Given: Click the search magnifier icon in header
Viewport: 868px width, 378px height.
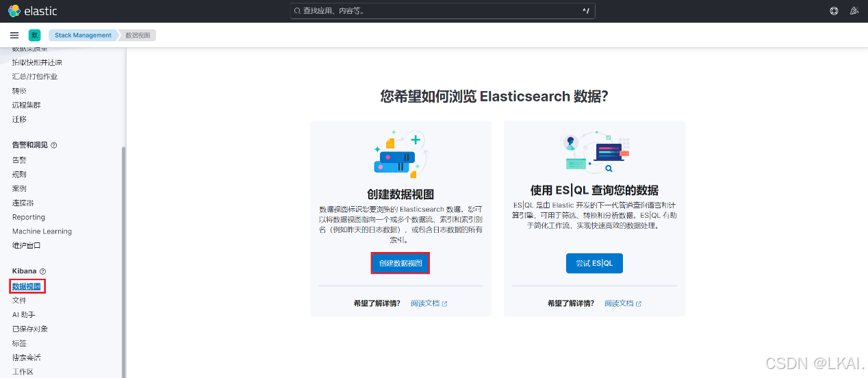Looking at the screenshot, I should pos(297,11).
